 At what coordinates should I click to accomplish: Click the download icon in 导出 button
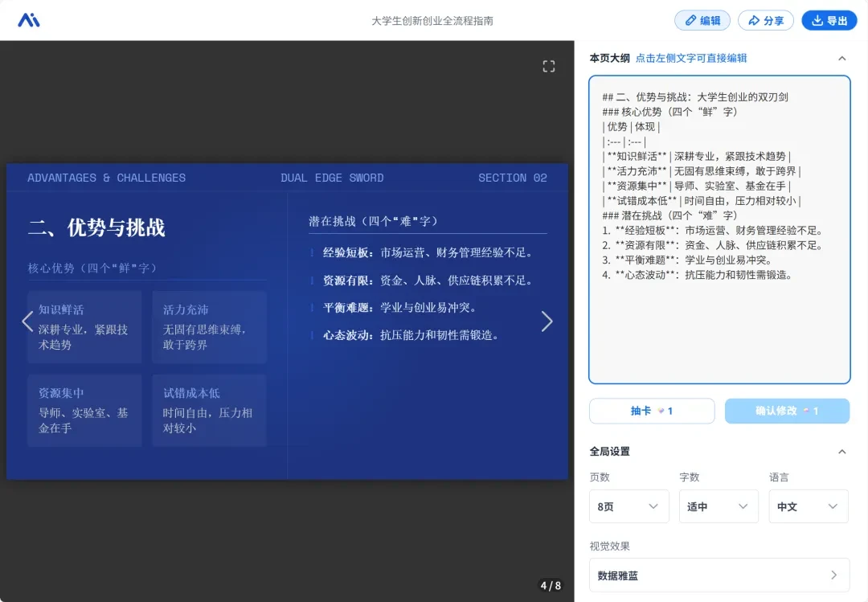817,20
